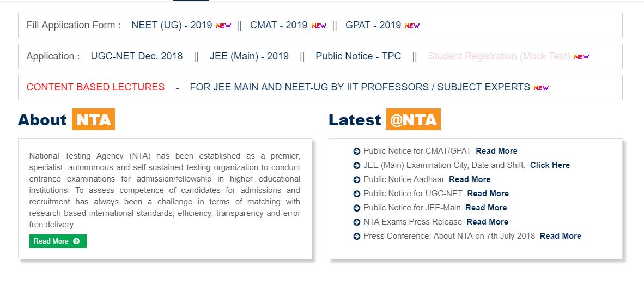This screenshot has width=644, height=296.
Task: Click the orange @NTA label in Latest heading
Action: coord(413,119)
